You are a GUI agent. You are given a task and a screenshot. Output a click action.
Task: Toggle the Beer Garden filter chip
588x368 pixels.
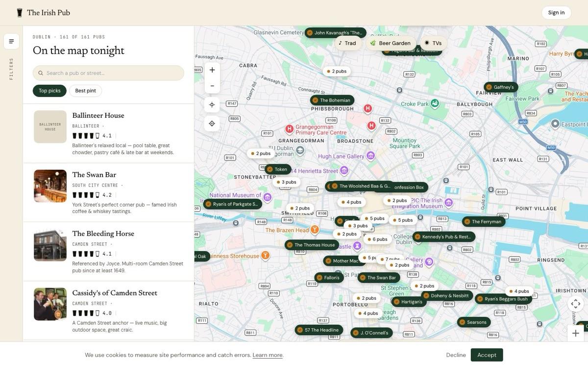tap(391, 43)
